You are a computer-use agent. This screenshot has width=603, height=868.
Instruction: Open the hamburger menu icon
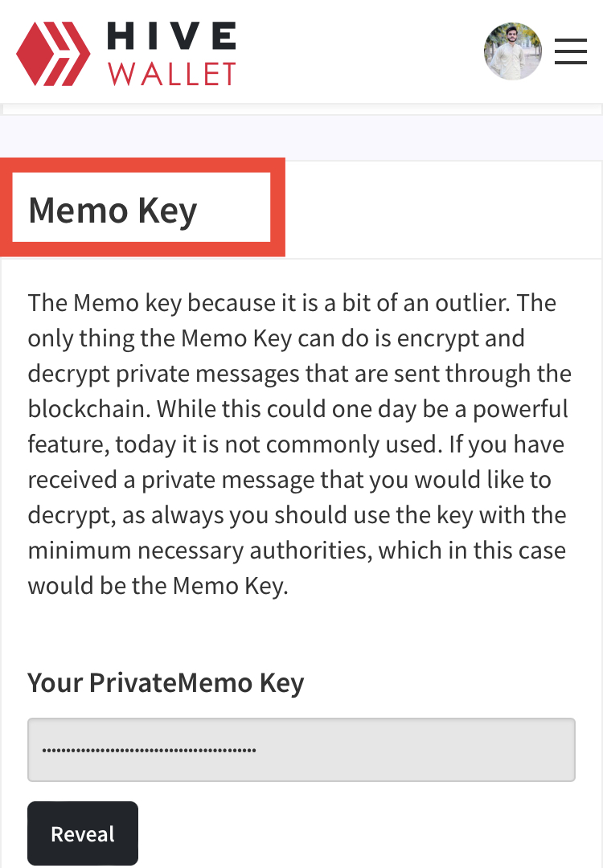pyautogui.click(x=571, y=51)
